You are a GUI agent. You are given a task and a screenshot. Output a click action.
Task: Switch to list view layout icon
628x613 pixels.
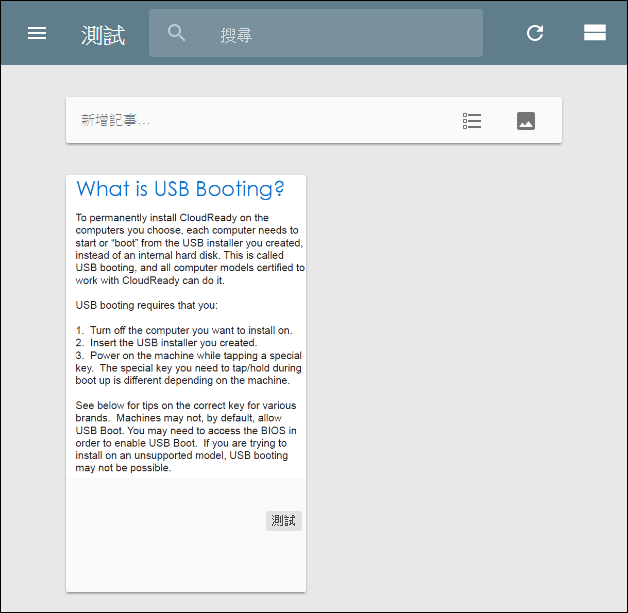[x=595, y=33]
